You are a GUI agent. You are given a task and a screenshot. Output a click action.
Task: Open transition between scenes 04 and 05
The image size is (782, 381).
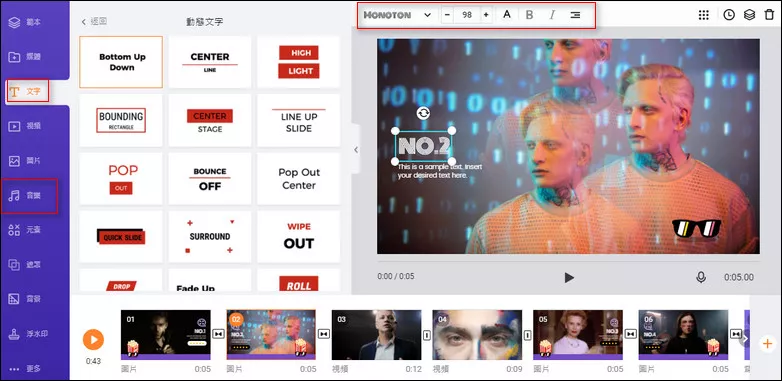tap(528, 335)
